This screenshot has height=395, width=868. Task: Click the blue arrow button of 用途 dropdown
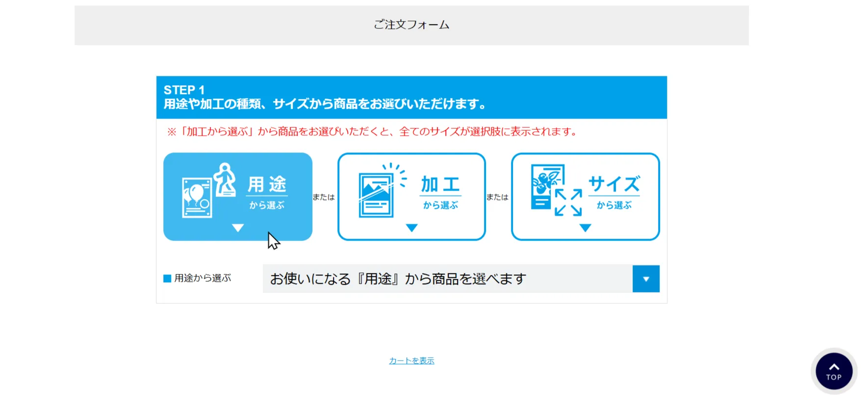[646, 279]
